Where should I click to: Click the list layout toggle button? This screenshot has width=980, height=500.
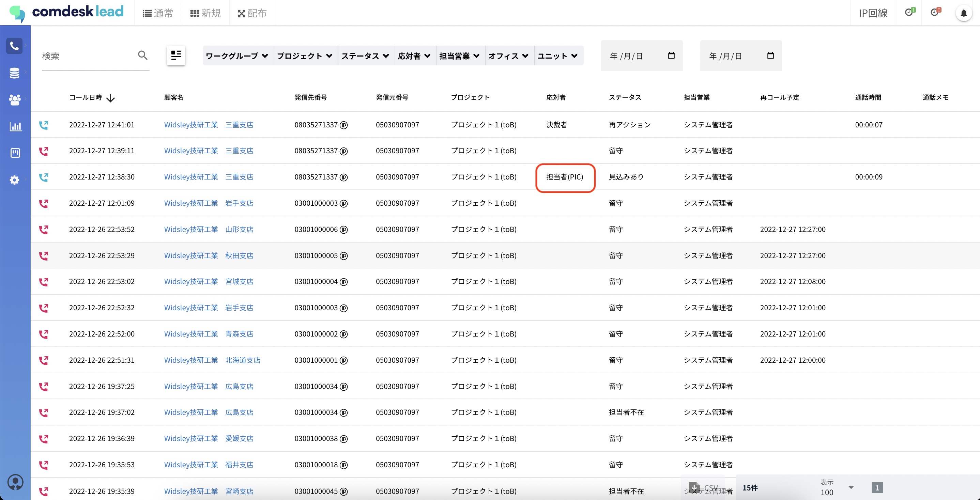tap(176, 56)
